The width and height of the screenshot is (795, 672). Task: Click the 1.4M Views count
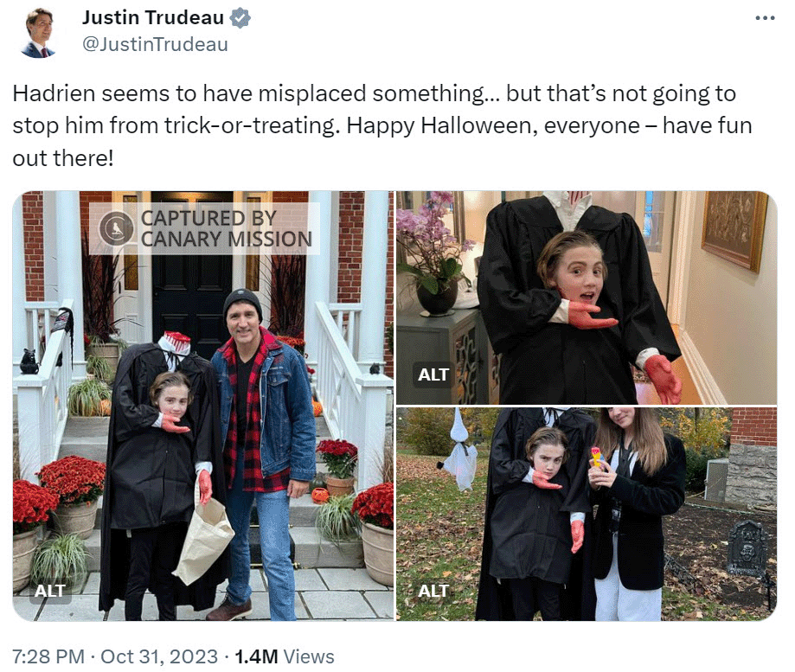285,656
